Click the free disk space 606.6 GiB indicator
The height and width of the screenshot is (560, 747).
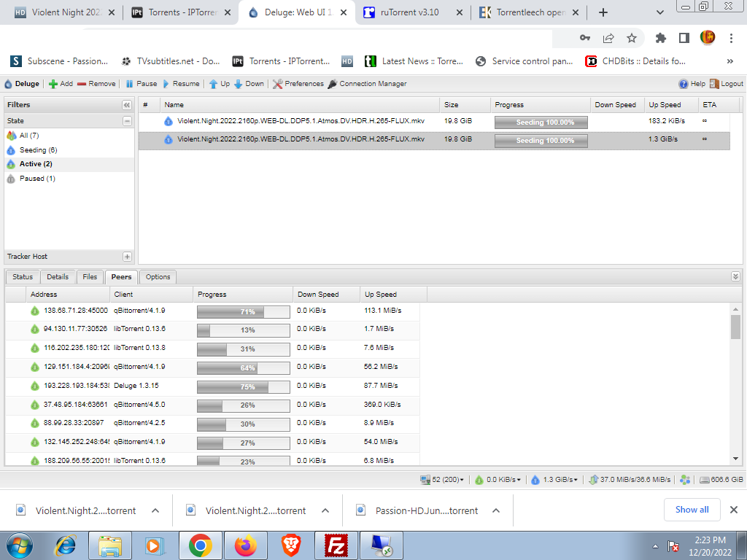click(x=721, y=480)
